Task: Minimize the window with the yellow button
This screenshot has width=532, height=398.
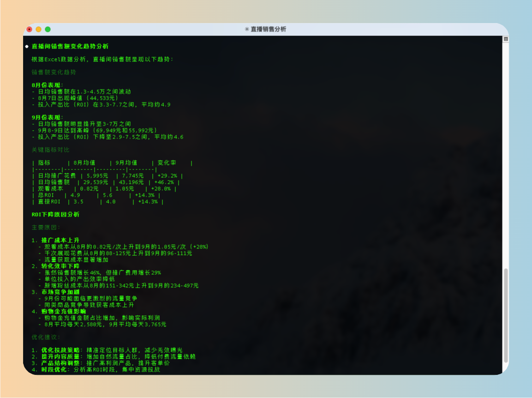Action: (x=39, y=29)
